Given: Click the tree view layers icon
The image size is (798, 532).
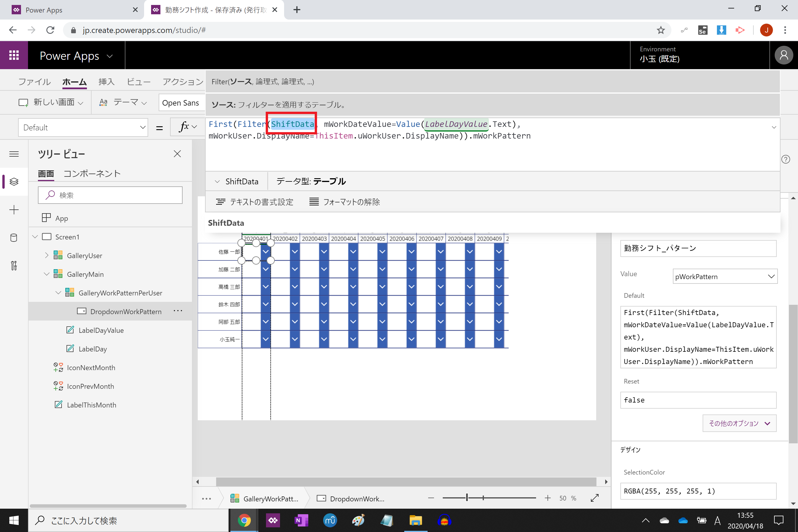Looking at the screenshot, I should pos(14,181).
